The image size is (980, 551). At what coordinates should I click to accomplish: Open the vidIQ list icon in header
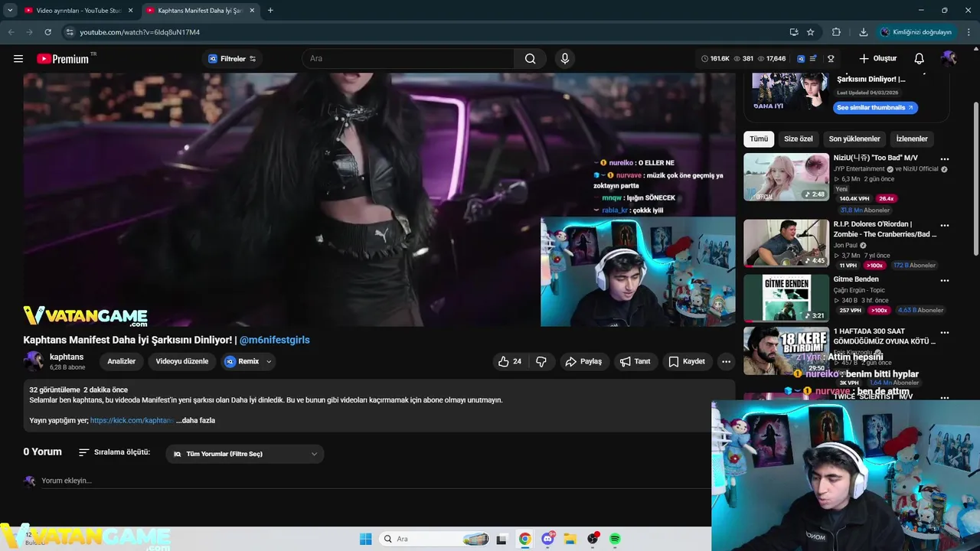pyautogui.click(x=813, y=59)
